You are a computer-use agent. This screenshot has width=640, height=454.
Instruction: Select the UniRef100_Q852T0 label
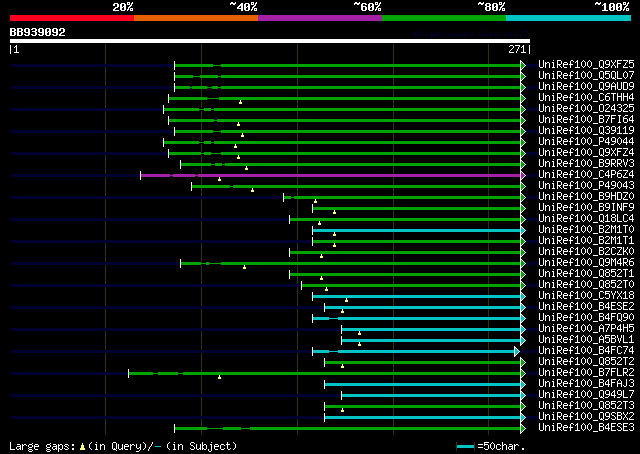586,285
